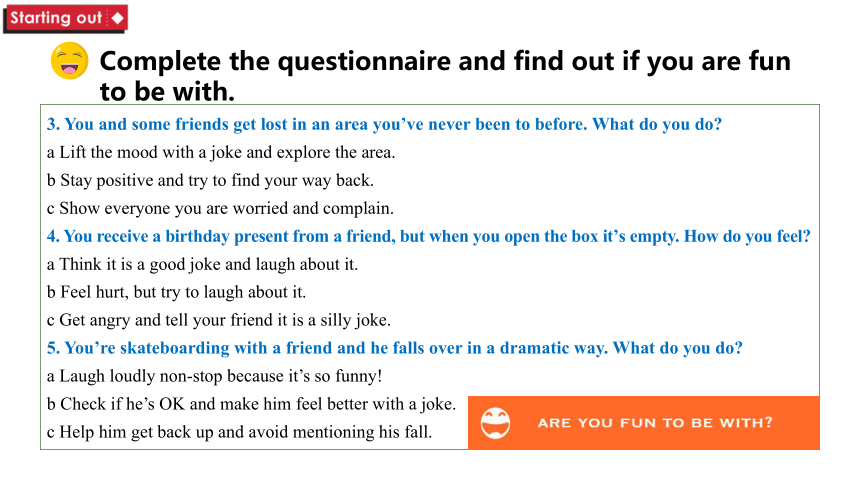Choose a Think it is a good joke
Image resolution: width=860 pixels, height=484 pixels.
tap(202, 264)
